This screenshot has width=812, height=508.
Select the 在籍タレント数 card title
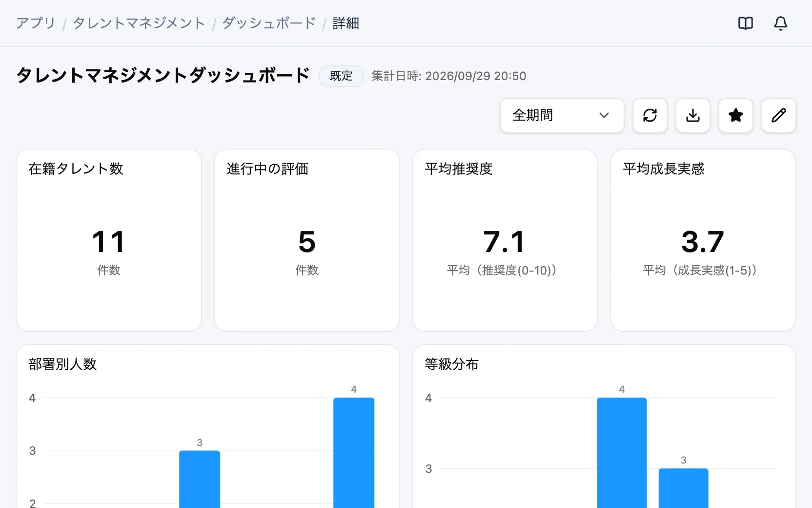pyautogui.click(x=76, y=169)
